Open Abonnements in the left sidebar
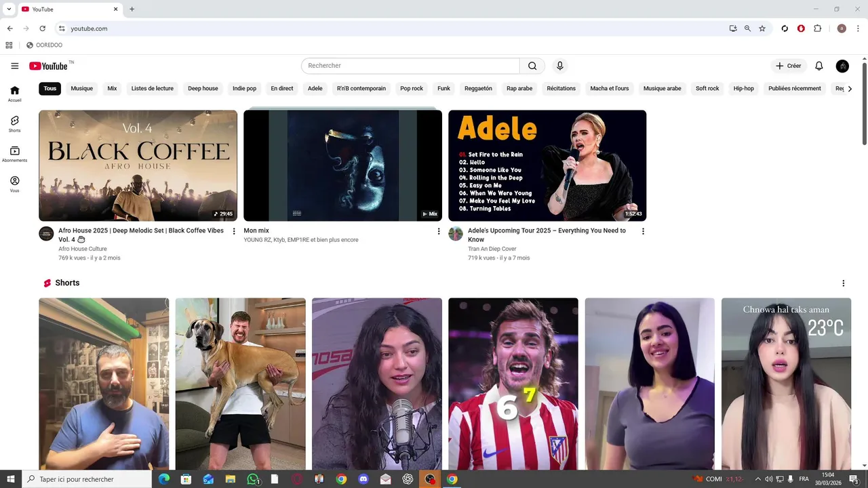The image size is (868, 488). [14, 154]
